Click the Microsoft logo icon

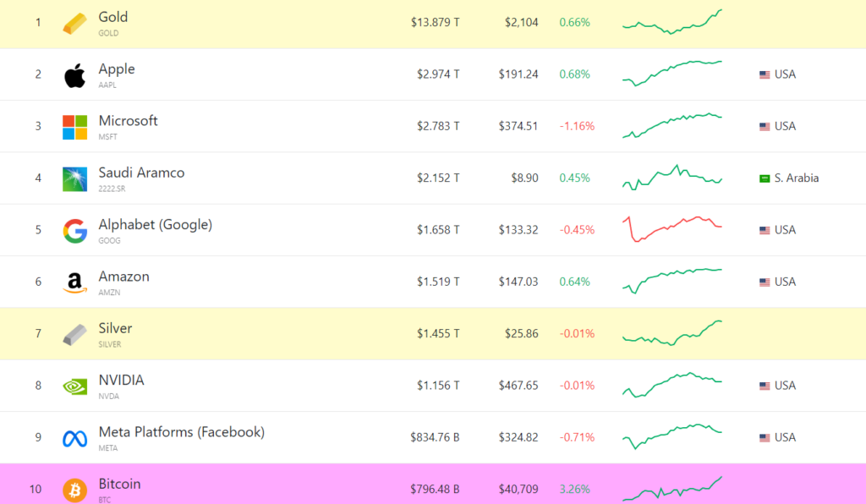click(x=74, y=127)
